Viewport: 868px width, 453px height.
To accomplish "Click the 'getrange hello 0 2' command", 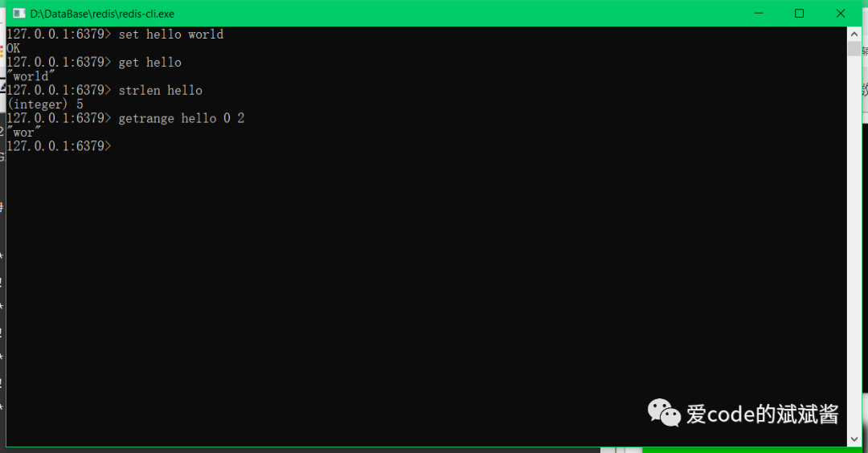I will coord(182,118).
